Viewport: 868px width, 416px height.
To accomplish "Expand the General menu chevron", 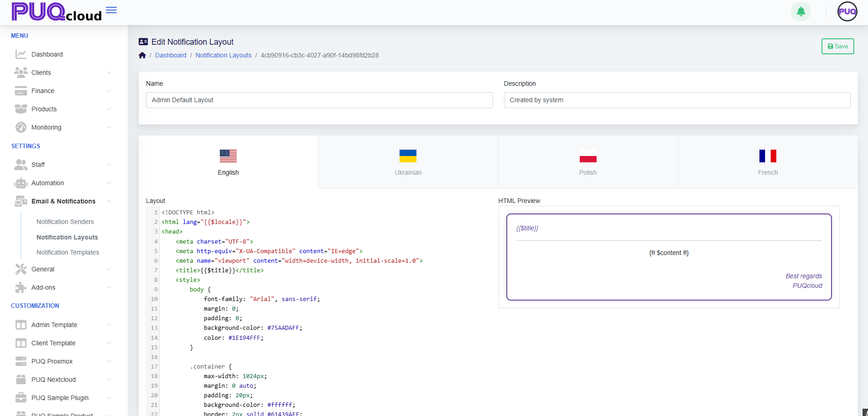I will tap(109, 269).
